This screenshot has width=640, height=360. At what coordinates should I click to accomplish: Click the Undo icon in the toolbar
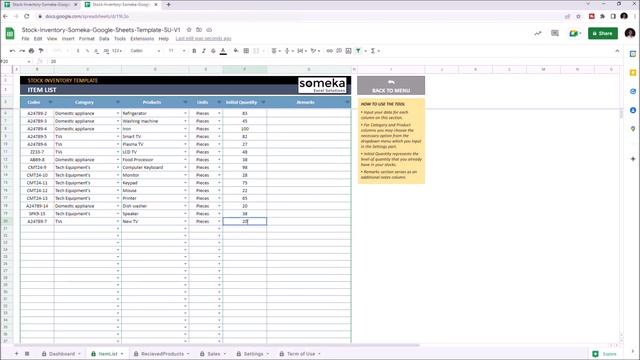12,51
